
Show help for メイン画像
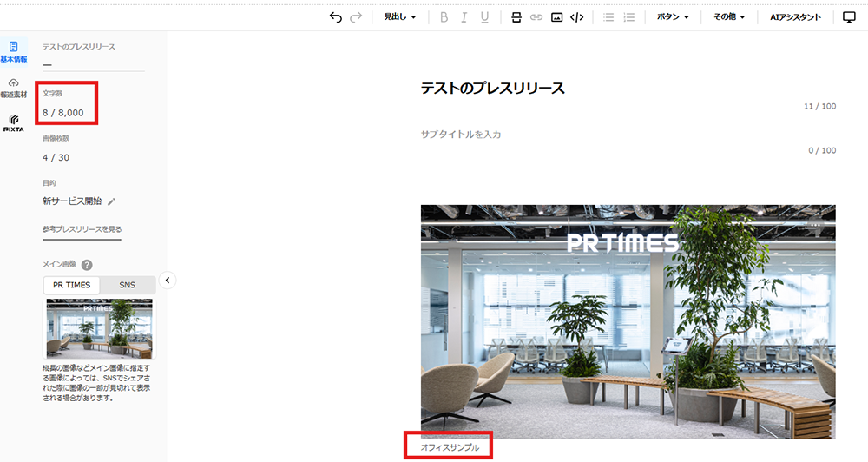(x=87, y=265)
